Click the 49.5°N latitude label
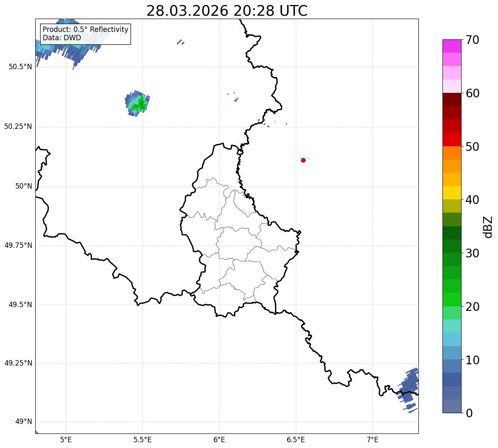The image size is (498, 448). pos(20,305)
